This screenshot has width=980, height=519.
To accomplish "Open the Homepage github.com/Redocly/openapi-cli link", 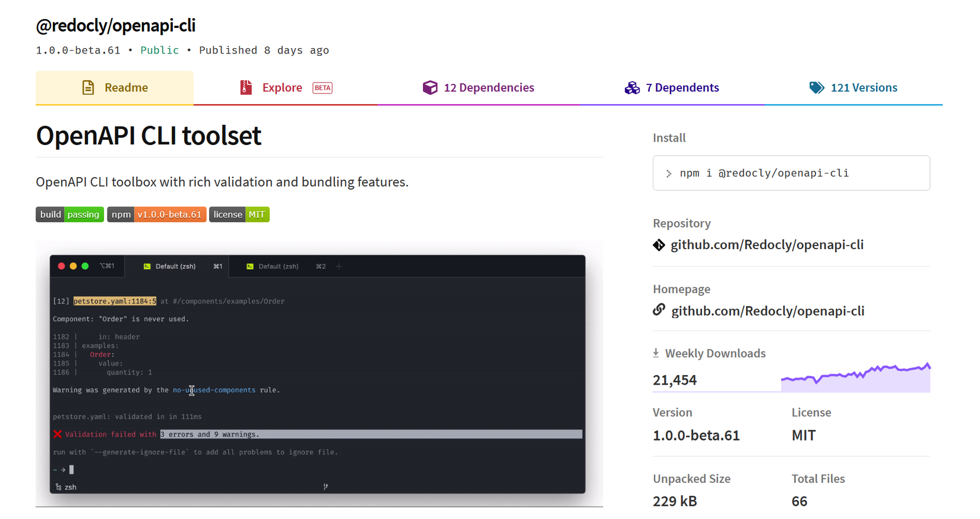I will point(767,310).
